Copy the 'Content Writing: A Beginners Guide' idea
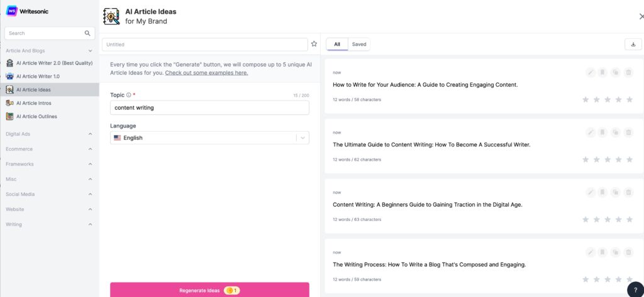The image size is (644, 297). tap(616, 192)
